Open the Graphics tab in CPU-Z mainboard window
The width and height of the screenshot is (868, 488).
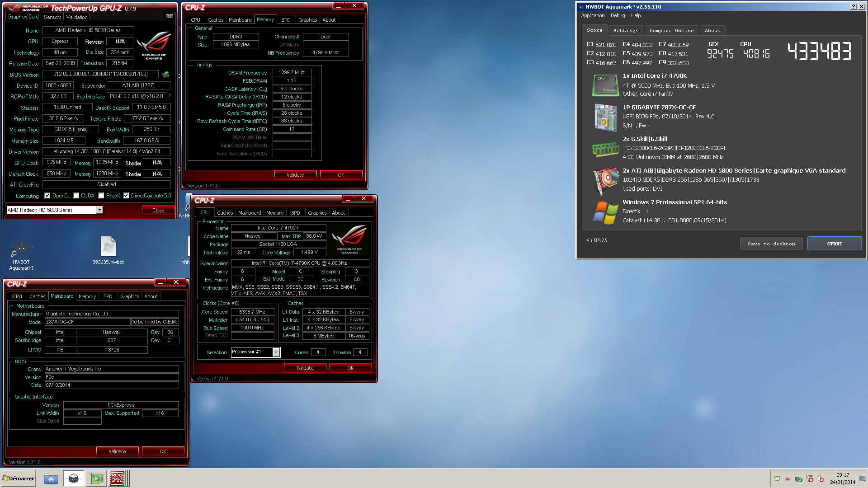click(x=129, y=296)
